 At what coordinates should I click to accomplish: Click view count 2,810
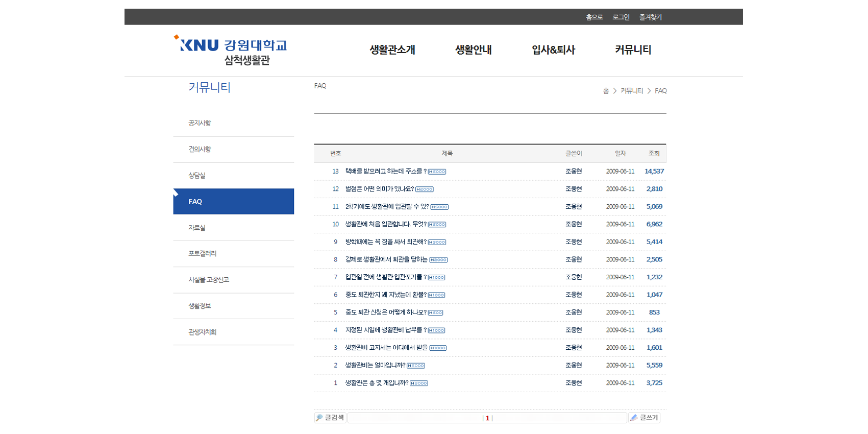[x=654, y=189]
